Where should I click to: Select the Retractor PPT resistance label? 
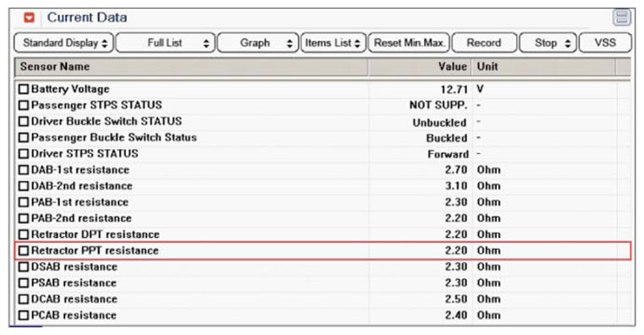click(95, 250)
